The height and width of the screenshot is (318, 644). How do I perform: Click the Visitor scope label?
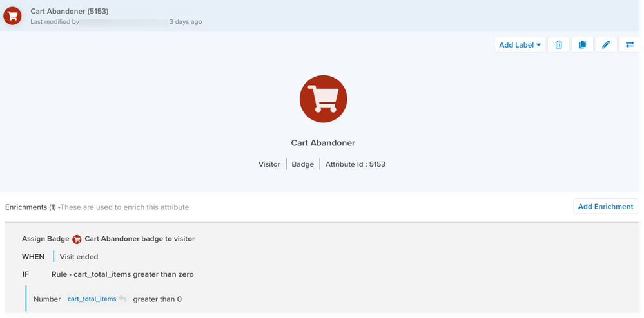pyautogui.click(x=269, y=164)
